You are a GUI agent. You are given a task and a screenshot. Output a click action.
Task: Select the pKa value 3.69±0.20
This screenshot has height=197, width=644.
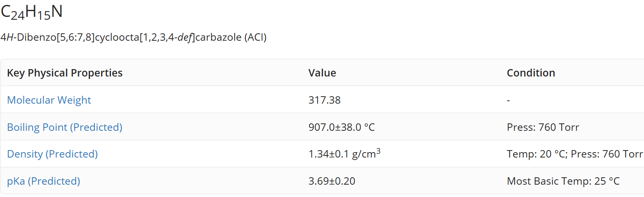click(332, 181)
